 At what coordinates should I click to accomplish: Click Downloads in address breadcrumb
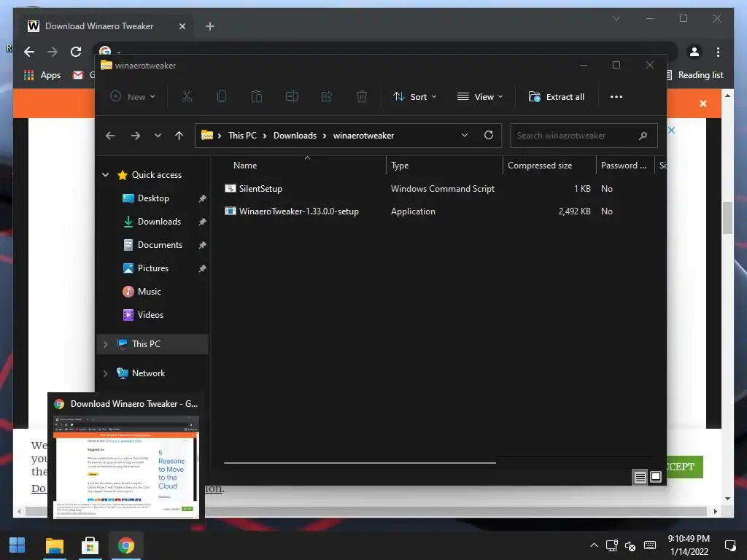pos(295,135)
